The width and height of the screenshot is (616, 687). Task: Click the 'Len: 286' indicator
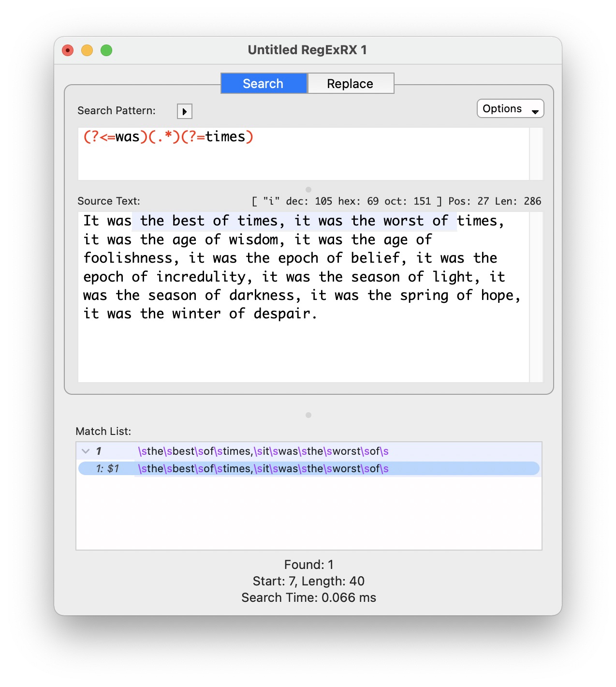pyautogui.click(x=518, y=201)
